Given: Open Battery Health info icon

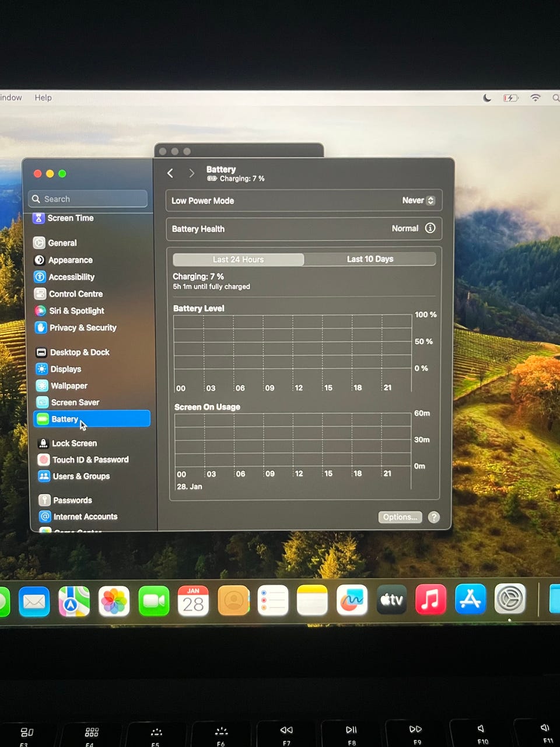Looking at the screenshot, I should (x=430, y=228).
